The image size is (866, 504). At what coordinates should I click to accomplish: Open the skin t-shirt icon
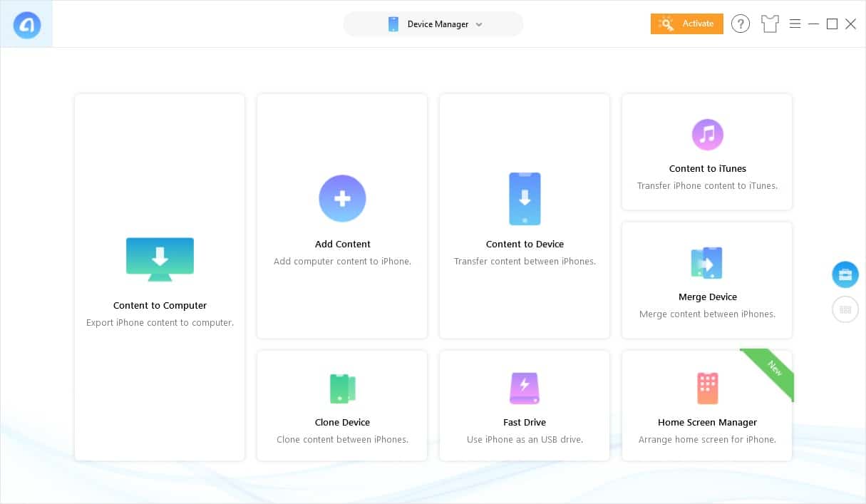tap(770, 24)
